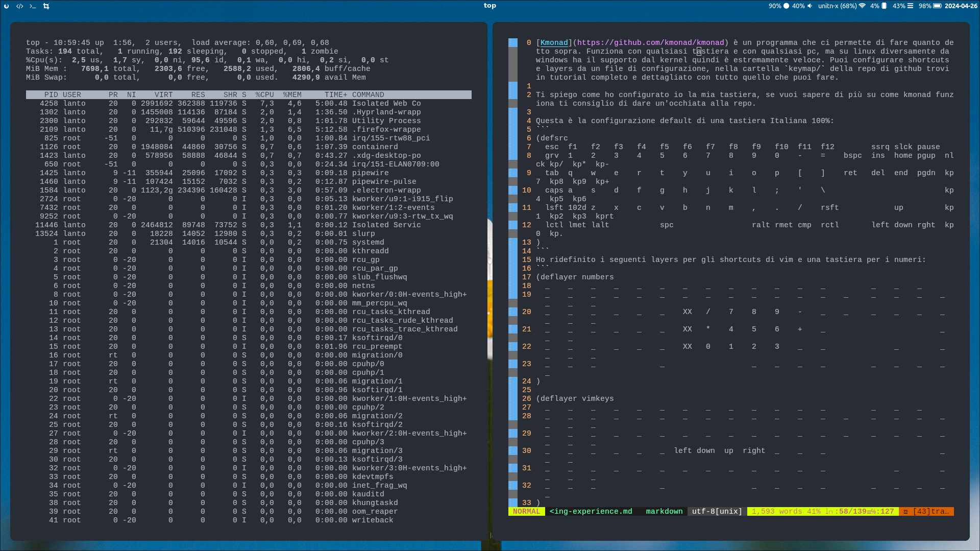Click the memory usage bars icon
Image resolution: width=980 pixels, height=551 pixels.
point(910,6)
